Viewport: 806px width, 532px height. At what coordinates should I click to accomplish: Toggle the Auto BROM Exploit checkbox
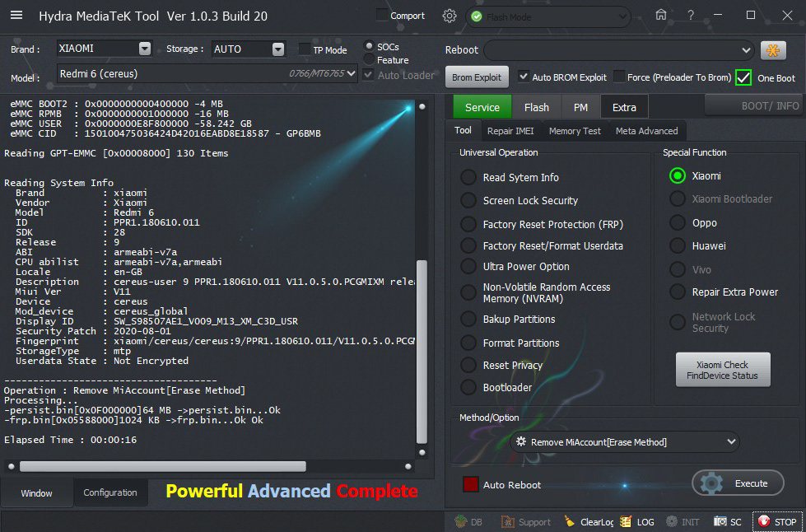[524, 77]
